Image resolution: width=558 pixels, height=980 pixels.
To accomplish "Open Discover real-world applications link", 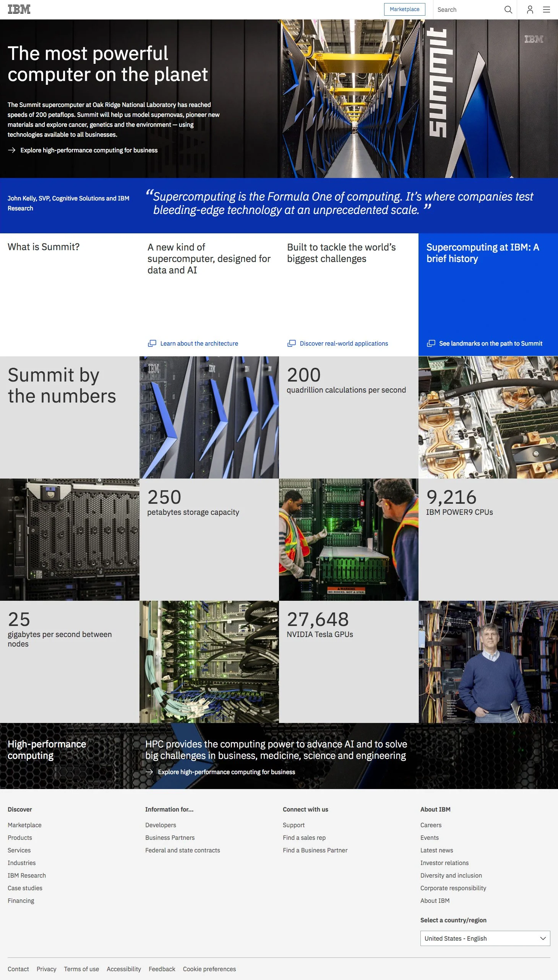I will 344,343.
